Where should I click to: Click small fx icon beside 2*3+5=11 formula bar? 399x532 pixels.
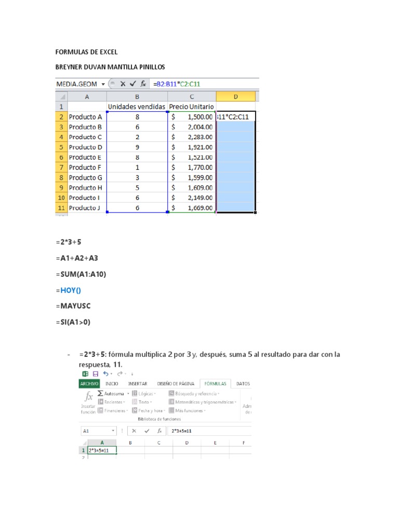click(x=159, y=431)
